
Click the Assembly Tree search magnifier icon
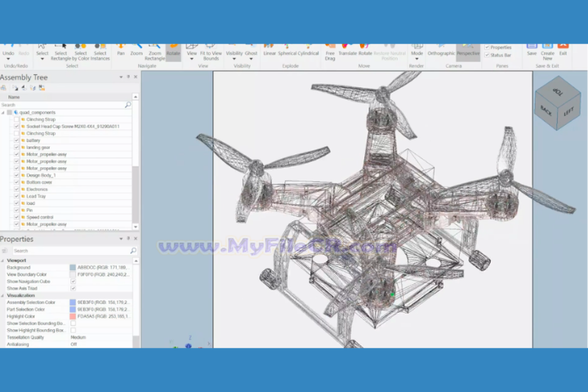pos(128,105)
